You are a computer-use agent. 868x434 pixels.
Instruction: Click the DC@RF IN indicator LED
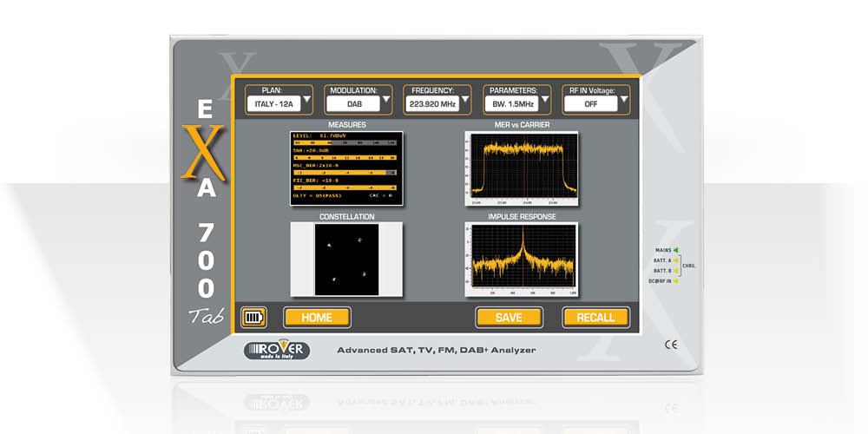click(675, 281)
